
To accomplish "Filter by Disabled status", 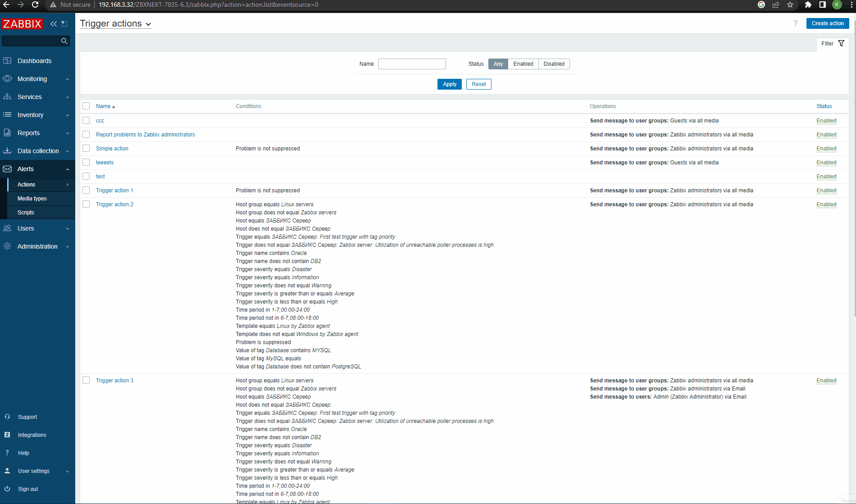I will (554, 64).
